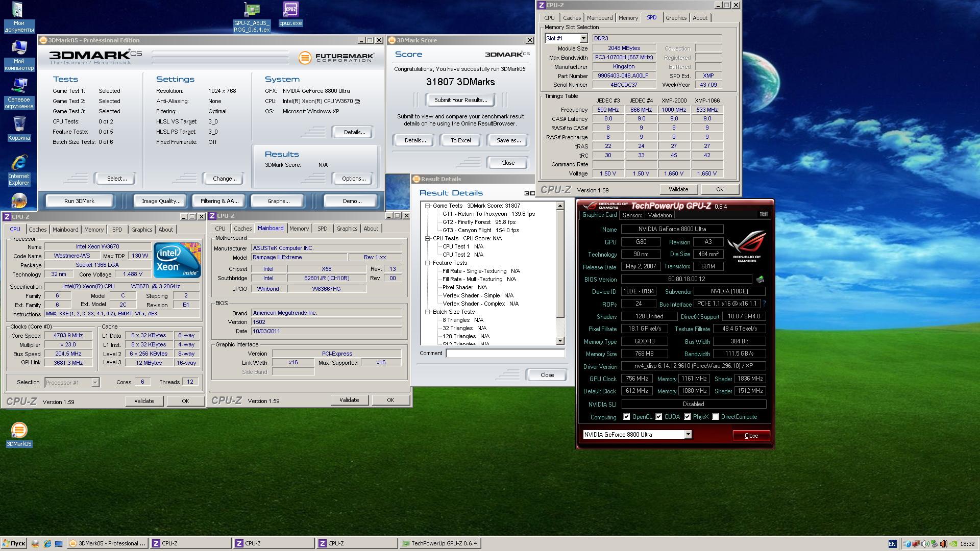Click the Demo button in 3DMark05

pos(352,201)
